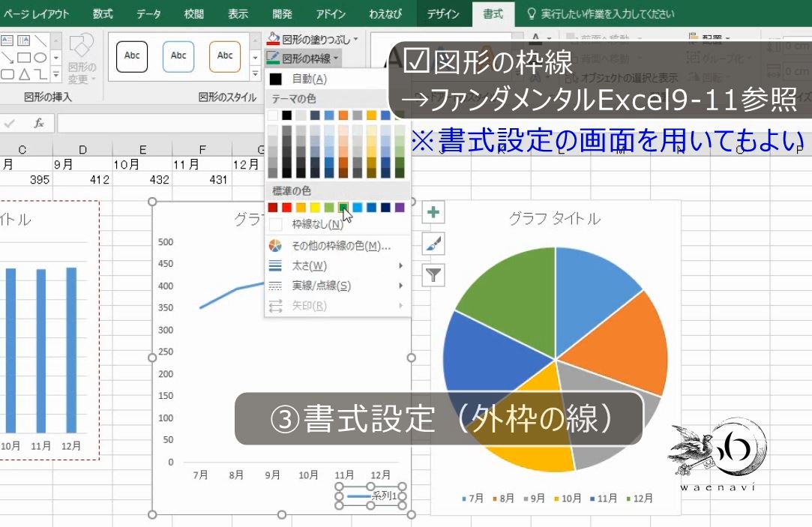Select white theme color swatch
The width and height of the screenshot is (812, 527).
tap(273, 115)
